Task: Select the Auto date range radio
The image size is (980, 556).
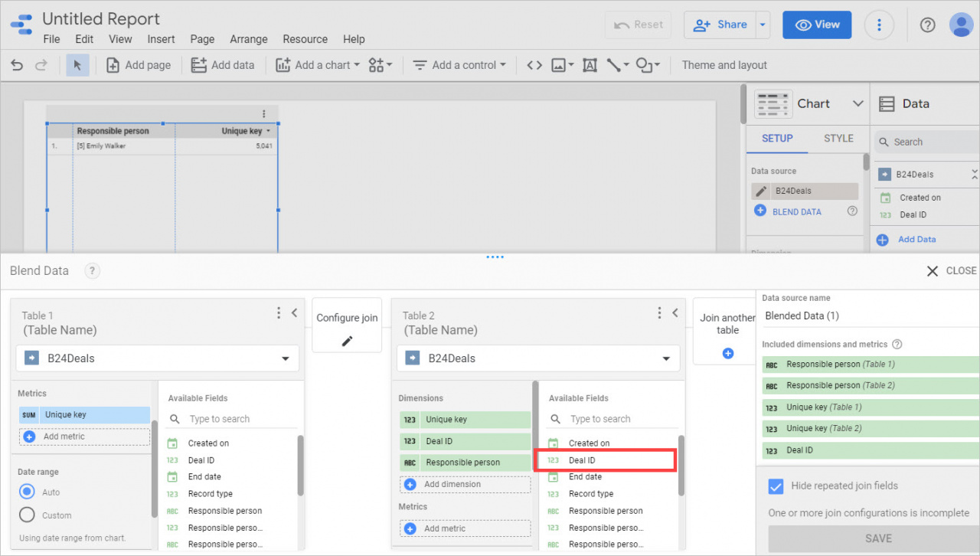Action: click(28, 492)
